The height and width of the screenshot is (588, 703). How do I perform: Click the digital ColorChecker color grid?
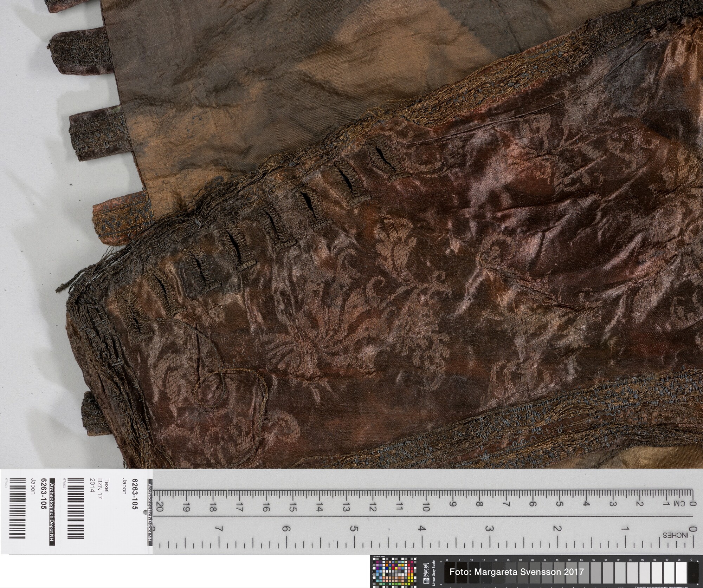pyautogui.click(x=395, y=573)
